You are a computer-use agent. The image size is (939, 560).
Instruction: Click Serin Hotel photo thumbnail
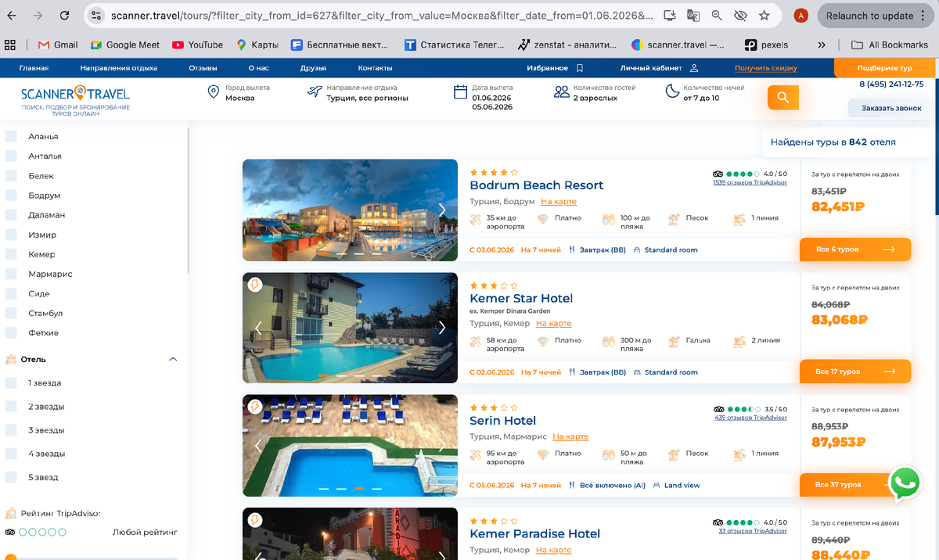(350, 446)
